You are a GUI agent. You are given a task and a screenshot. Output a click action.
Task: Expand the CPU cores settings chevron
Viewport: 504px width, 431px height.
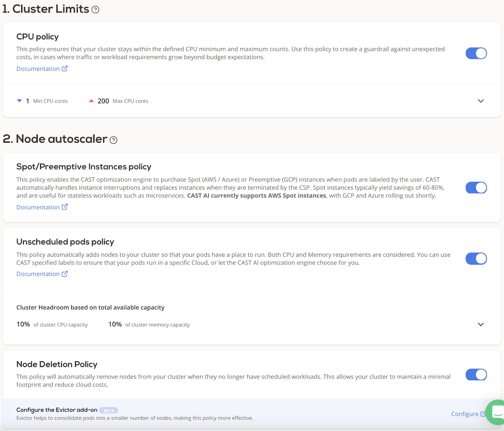pyautogui.click(x=480, y=101)
